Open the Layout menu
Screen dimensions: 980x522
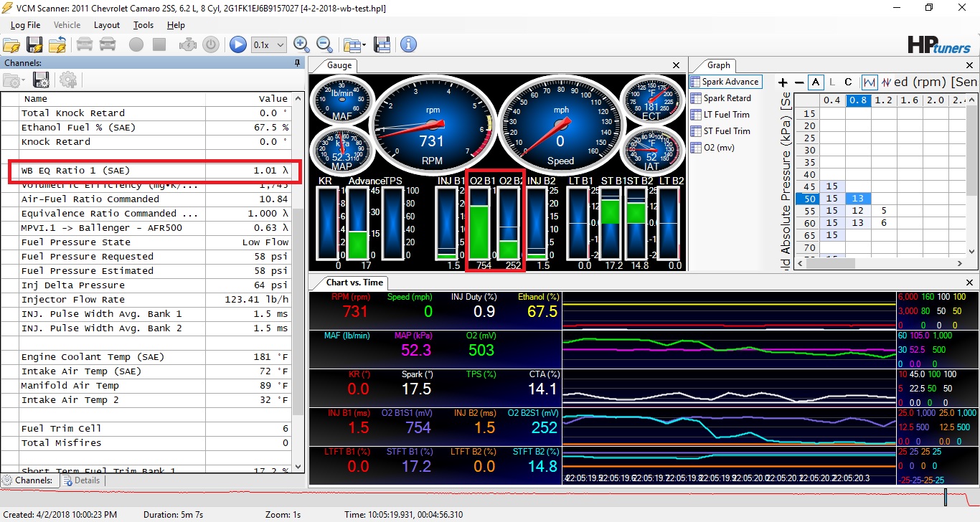click(107, 25)
